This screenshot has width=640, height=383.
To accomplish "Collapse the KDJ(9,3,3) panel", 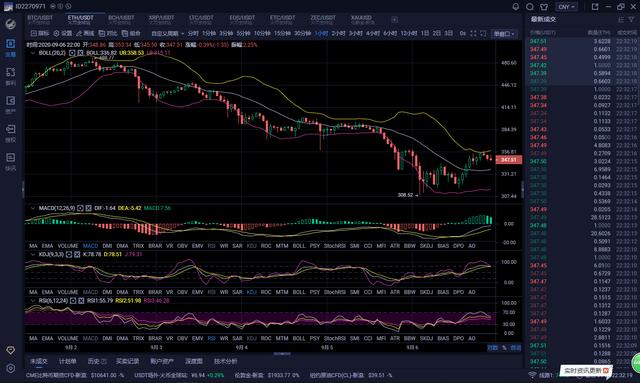I will 33,254.
